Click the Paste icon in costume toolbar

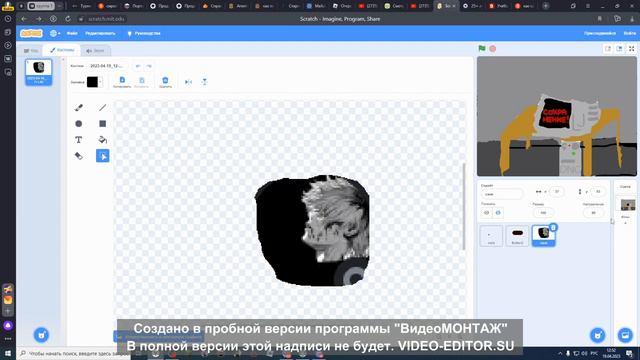pos(142,82)
